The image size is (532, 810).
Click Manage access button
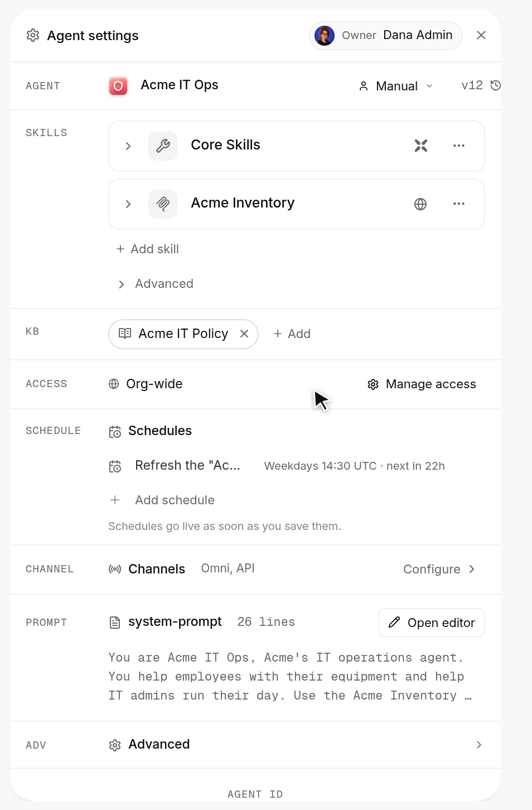tap(422, 384)
